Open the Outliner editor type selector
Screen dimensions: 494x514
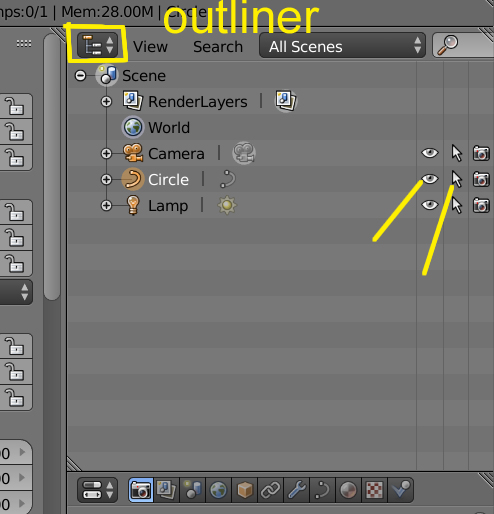click(98, 45)
